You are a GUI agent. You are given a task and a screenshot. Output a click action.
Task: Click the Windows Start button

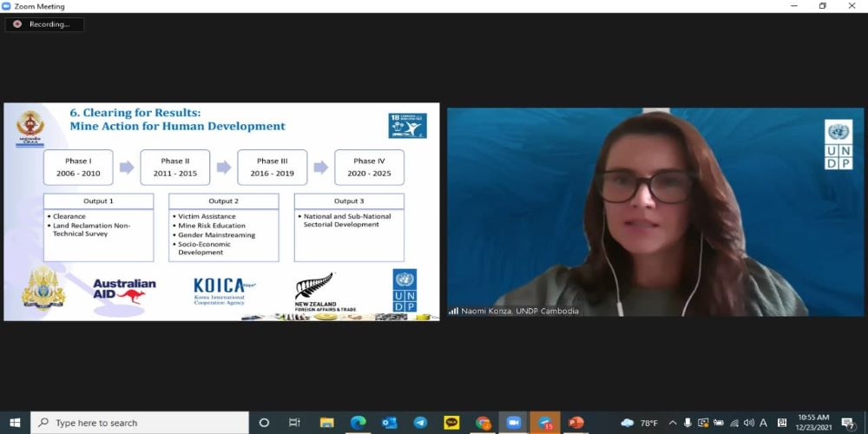(15, 423)
